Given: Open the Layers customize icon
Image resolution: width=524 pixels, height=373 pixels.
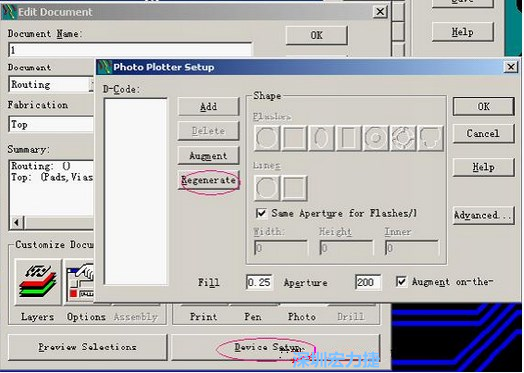Looking at the screenshot, I should [38, 282].
